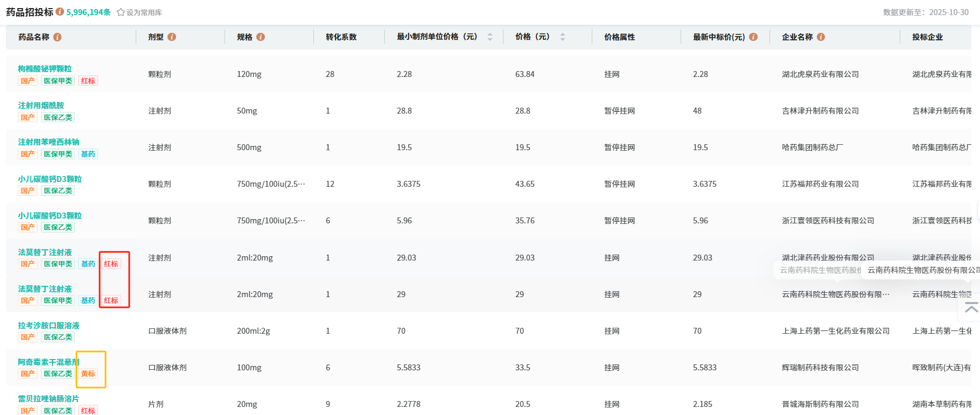Click info icon next to 剂型 header
The height and width of the screenshot is (415, 980).
coord(172,37)
